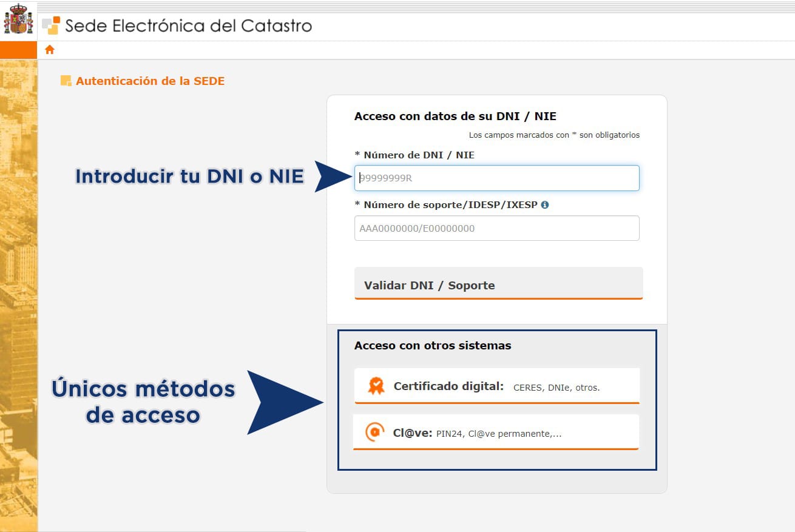Click the Catastro orange squares logo

tap(51, 25)
